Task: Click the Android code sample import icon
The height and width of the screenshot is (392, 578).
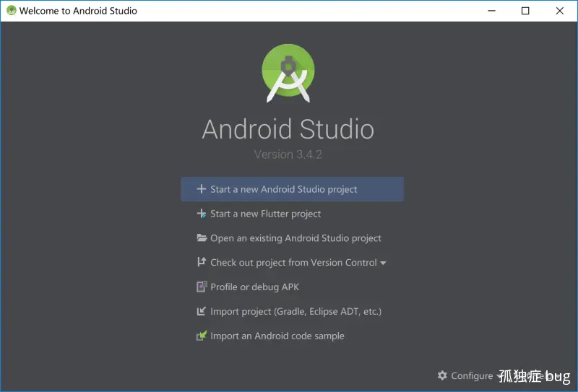Action: (x=202, y=336)
